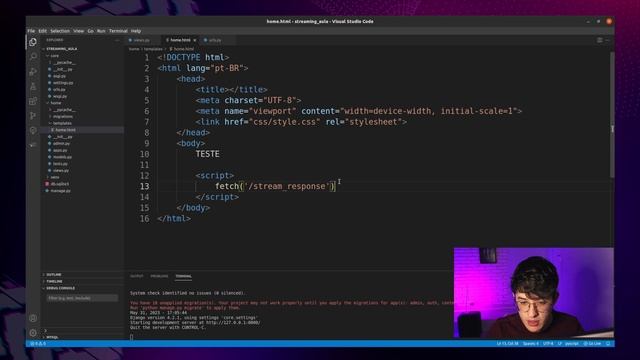Open the Explorer view in activity bar
Image resolution: width=640 pixels, height=360 pixels.
33,42
